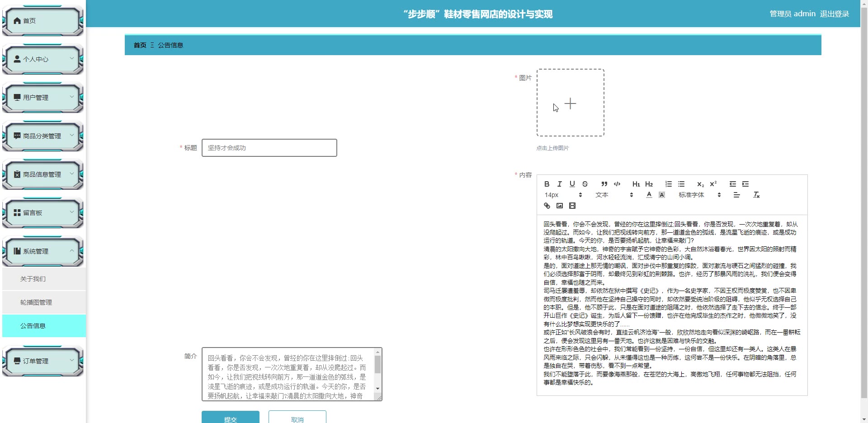Open the text background color picker
This screenshot has height=423, width=868.
click(661, 195)
